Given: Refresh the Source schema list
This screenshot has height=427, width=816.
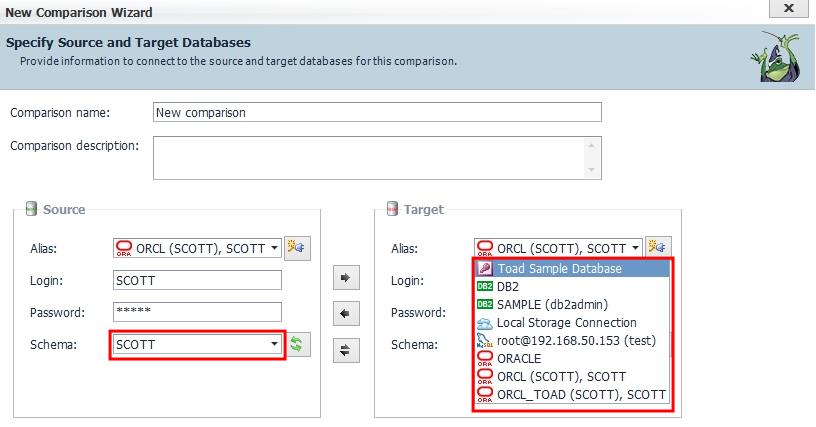Looking at the screenshot, I should pos(298,345).
